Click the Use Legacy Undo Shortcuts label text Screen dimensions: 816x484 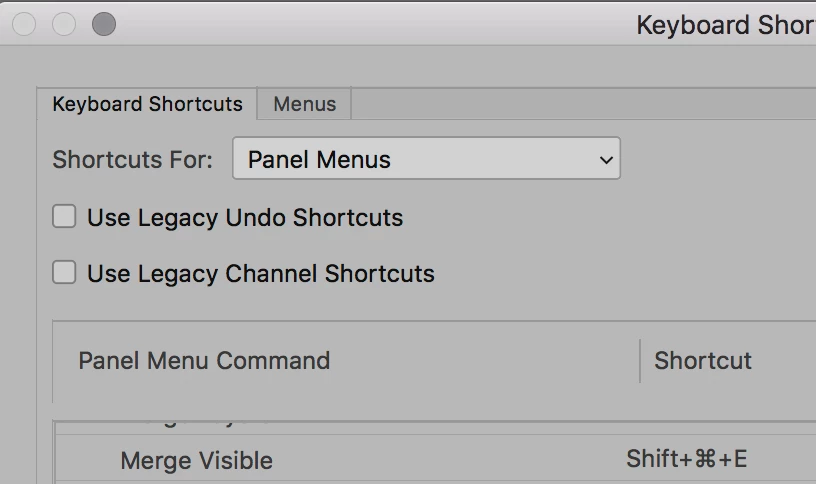(245, 218)
